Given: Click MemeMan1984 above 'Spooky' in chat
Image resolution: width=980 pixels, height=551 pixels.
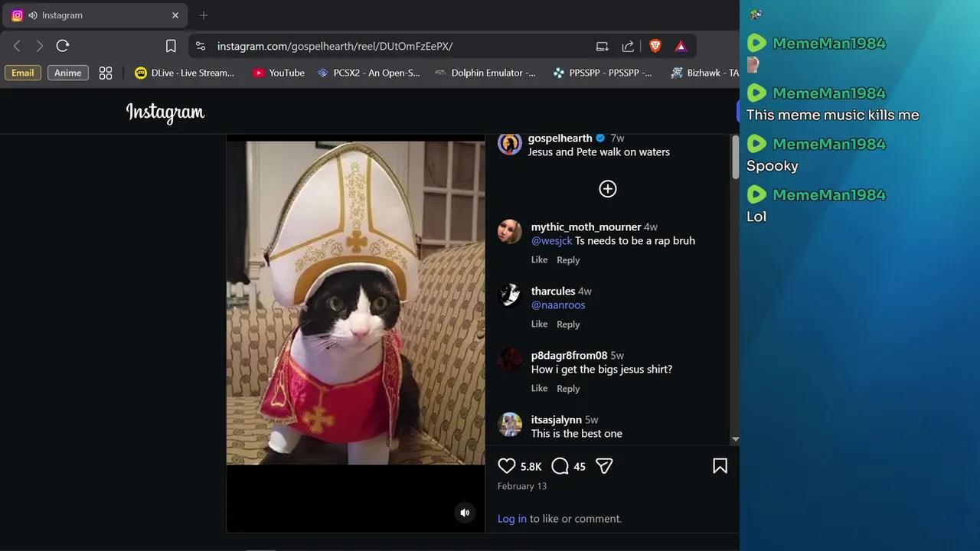Looking at the screenshot, I should coord(829,144).
